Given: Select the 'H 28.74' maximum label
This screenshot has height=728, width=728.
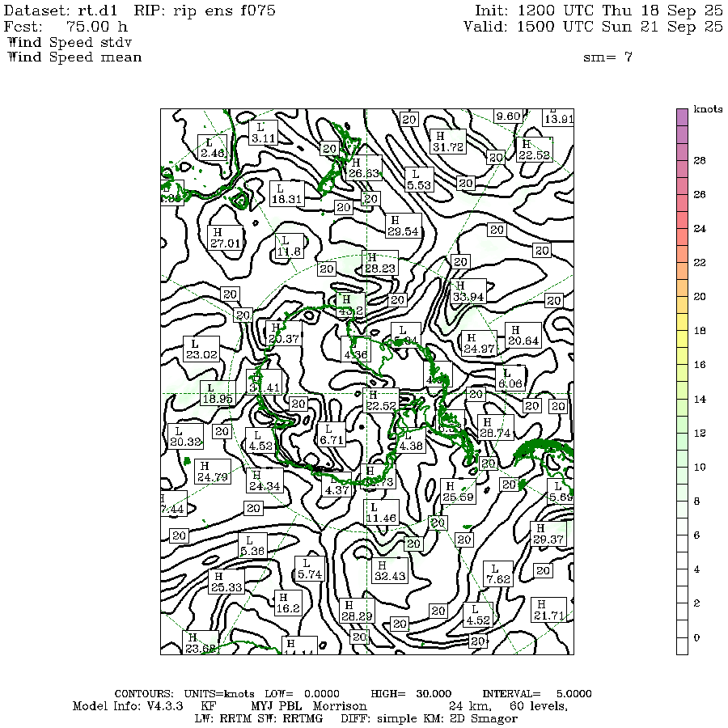Looking at the screenshot, I should point(496,428).
